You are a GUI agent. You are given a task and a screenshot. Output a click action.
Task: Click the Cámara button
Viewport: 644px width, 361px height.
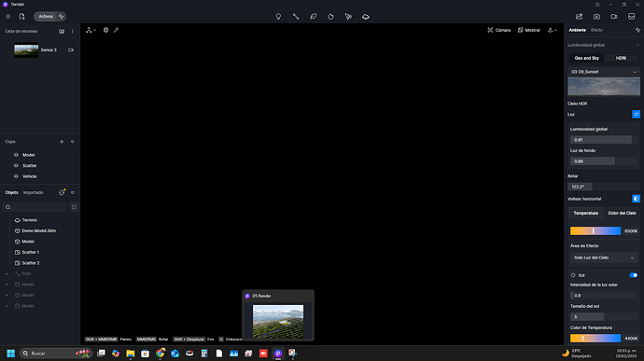[499, 30]
